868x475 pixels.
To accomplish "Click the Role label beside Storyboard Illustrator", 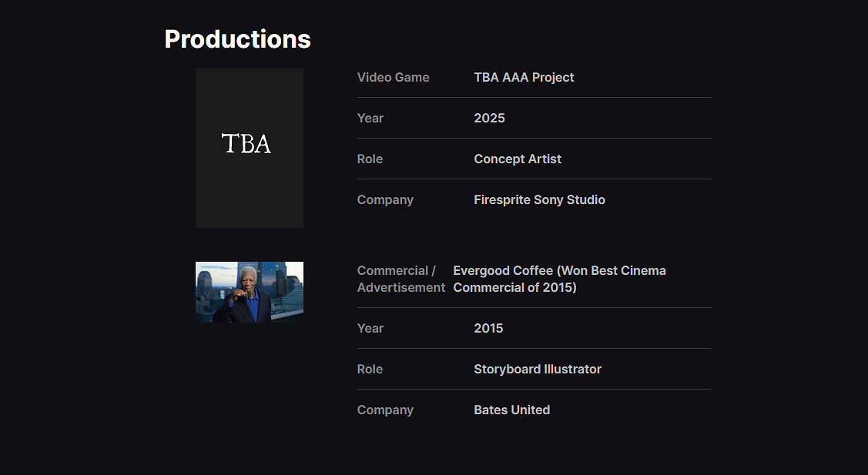I will pyautogui.click(x=370, y=369).
